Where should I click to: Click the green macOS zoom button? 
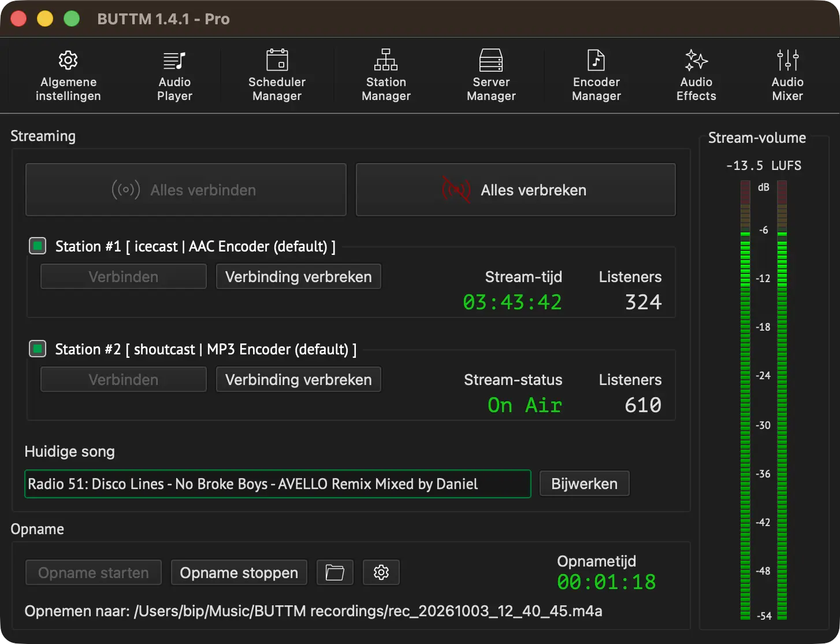(72, 18)
